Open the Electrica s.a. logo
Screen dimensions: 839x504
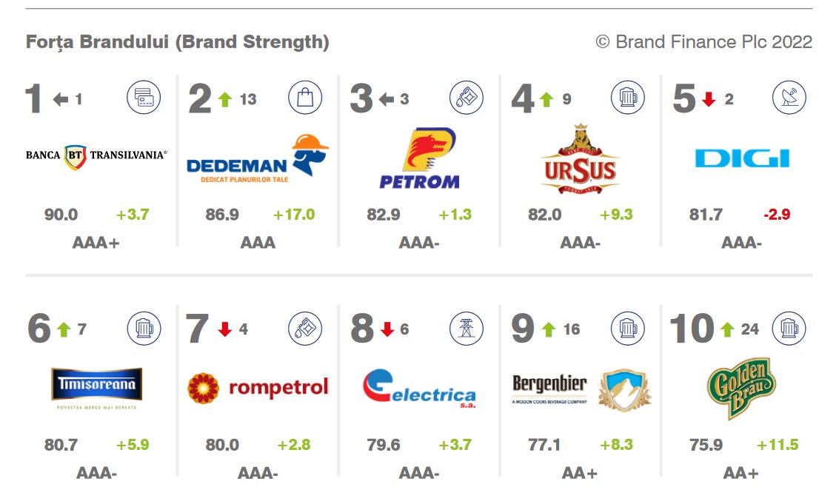click(x=419, y=389)
